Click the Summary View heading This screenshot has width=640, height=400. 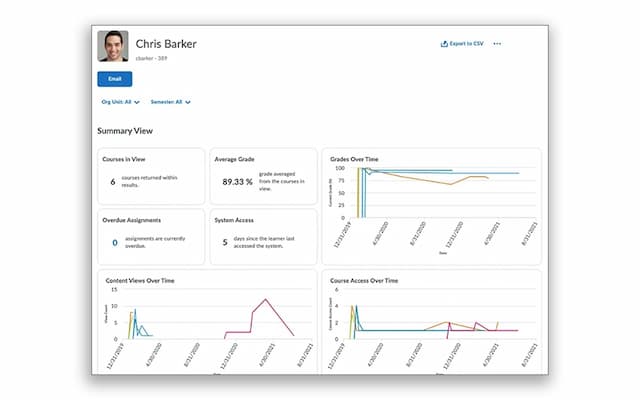coord(125,131)
